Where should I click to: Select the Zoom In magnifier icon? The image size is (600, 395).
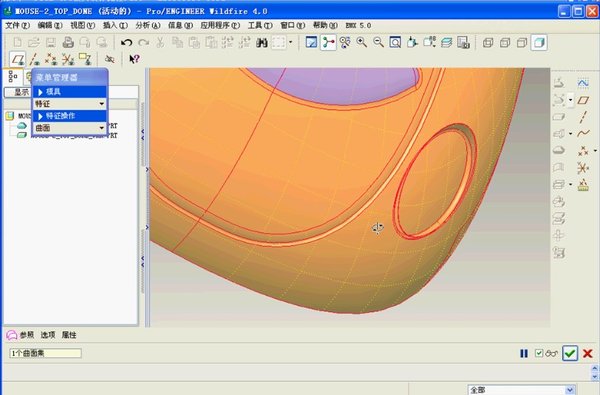(362, 42)
